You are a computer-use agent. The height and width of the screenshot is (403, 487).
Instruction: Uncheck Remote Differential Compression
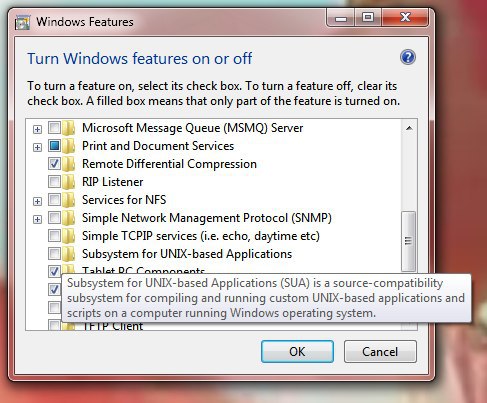click(x=54, y=164)
